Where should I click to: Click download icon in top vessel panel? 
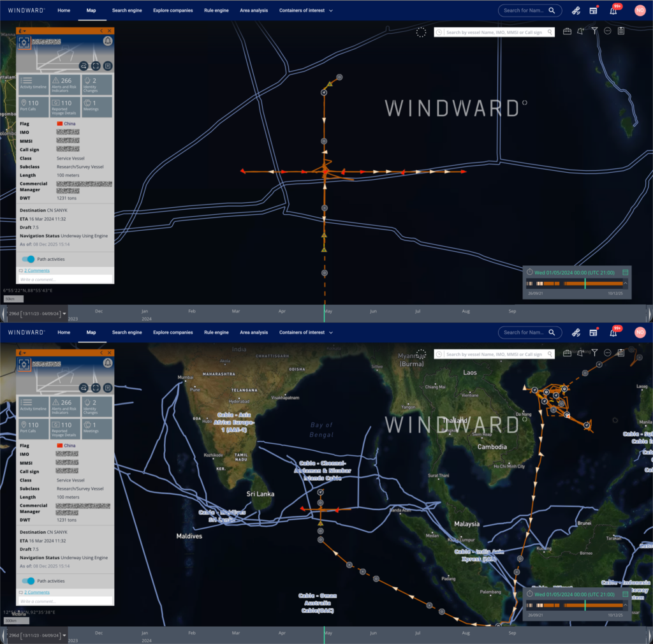click(x=108, y=66)
